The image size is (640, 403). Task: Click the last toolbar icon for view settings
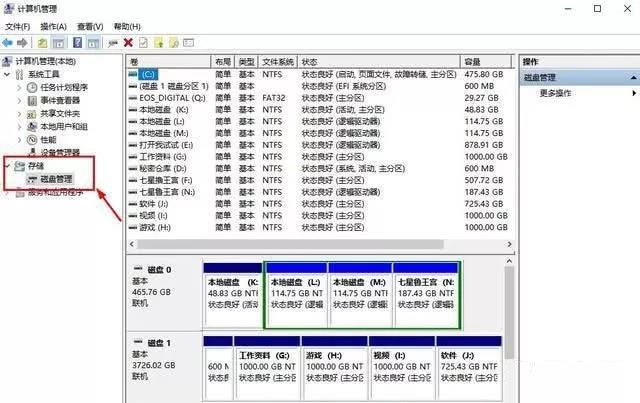coord(189,42)
